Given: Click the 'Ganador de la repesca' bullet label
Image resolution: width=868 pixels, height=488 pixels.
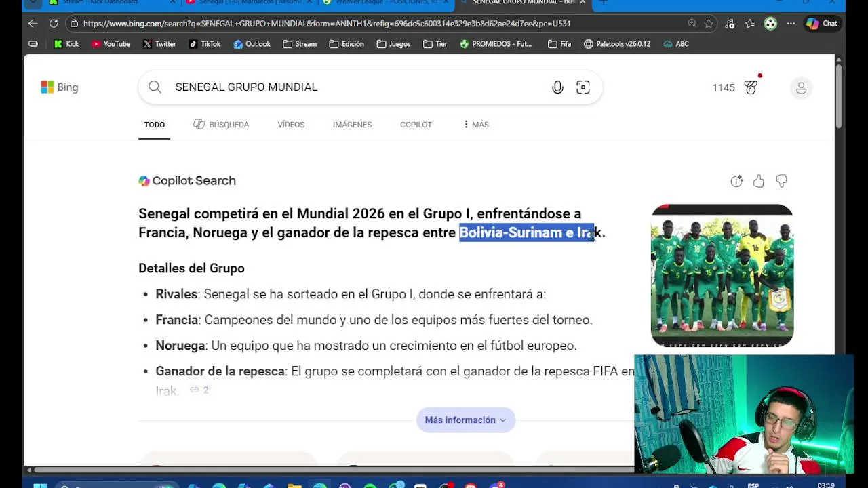Looking at the screenshot, I should [x=220, y=371].
